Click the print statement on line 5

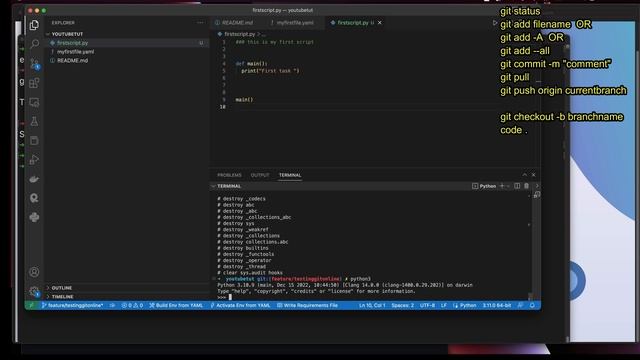[x=270, y=71]
